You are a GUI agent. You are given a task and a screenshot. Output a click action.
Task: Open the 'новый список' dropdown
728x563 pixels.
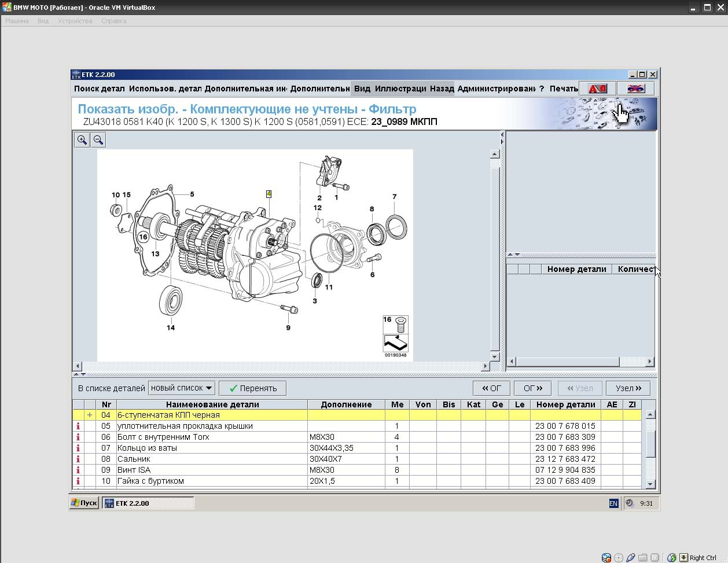click(182, 388)
